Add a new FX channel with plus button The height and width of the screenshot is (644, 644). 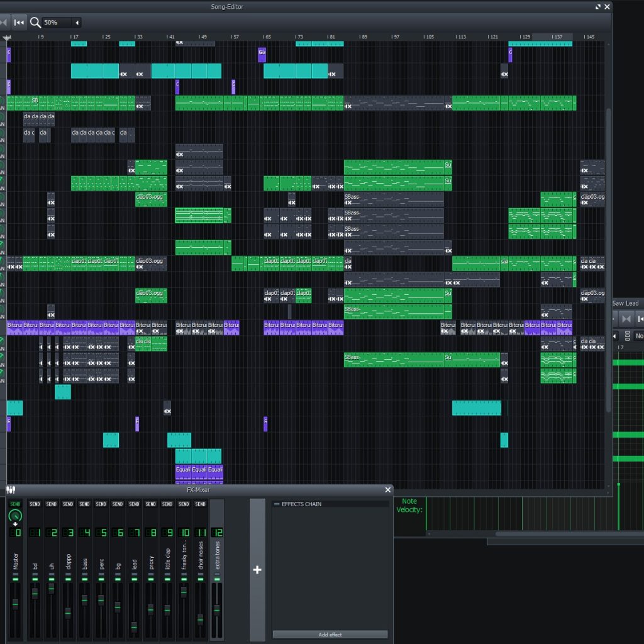[x=257, y=570]
